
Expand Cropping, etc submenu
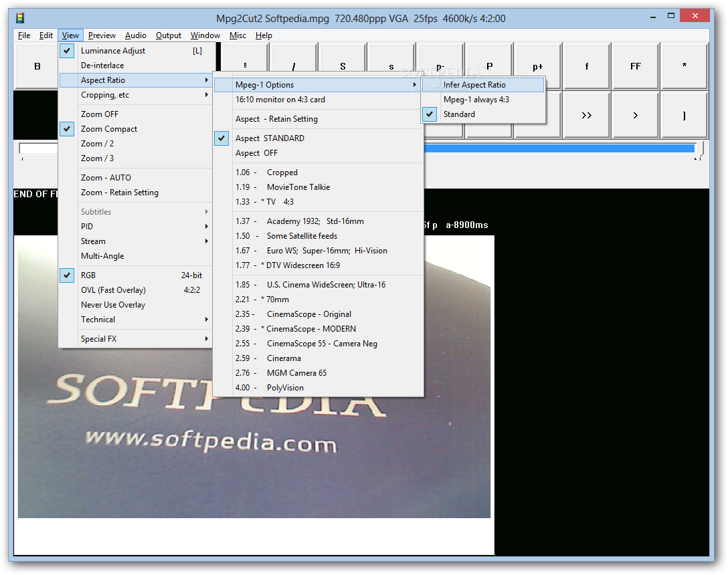click(136, 95)
